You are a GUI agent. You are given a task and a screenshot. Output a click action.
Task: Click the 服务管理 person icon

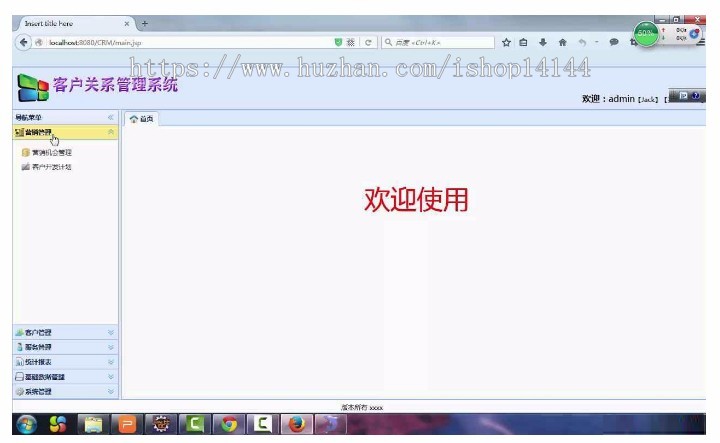coord(19,347)
